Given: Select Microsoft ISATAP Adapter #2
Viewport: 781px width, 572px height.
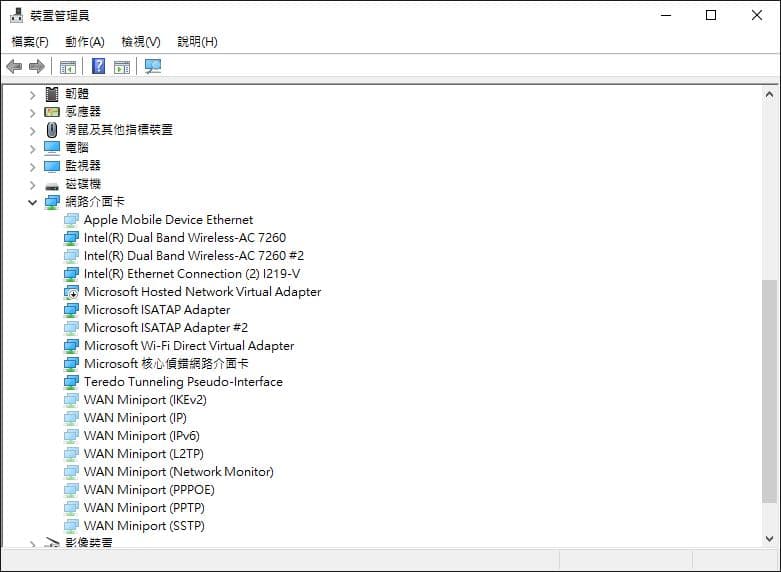Looking at the screenshot, I should click(x=166, y=328).
